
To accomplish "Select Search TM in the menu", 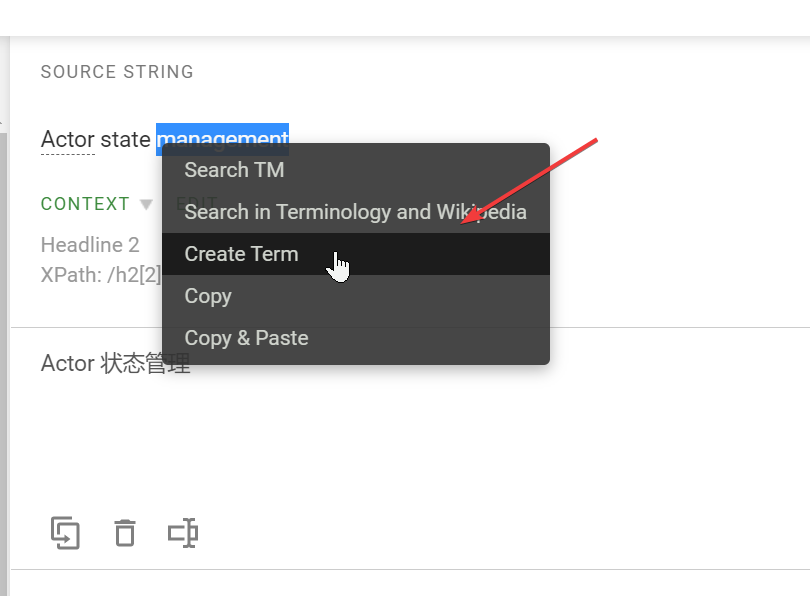I will pyautogui.click(x=234, y=170).
